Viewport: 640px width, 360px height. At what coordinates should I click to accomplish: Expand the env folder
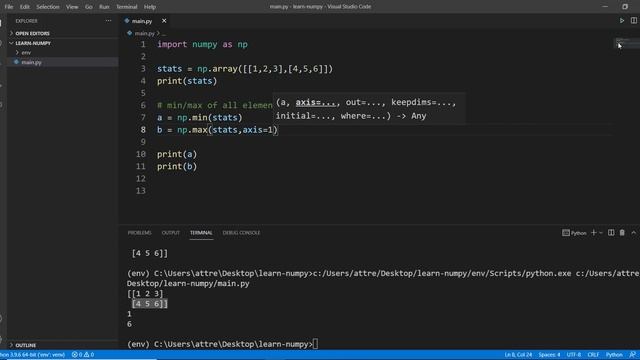tap(26, 53)
